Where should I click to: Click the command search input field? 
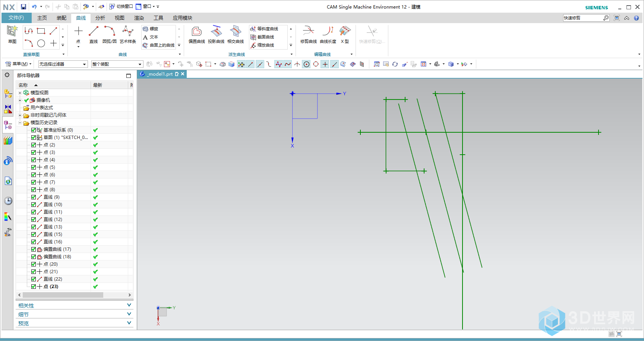583,18
